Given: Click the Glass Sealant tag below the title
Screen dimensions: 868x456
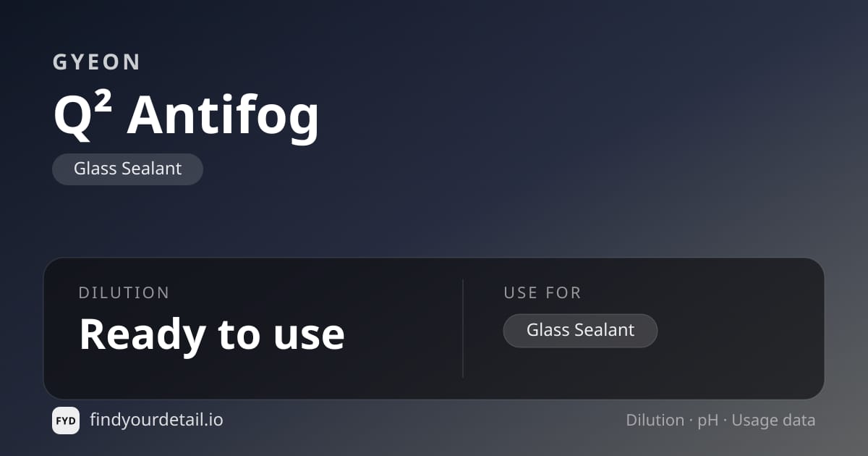Looking at the screenshot, I should click(127, 169).
